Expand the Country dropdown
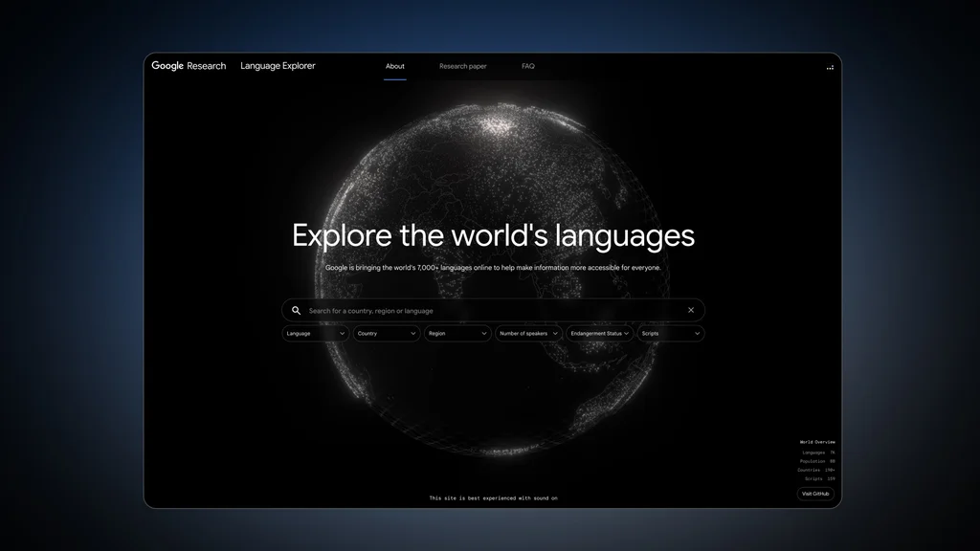 (387, 334)
